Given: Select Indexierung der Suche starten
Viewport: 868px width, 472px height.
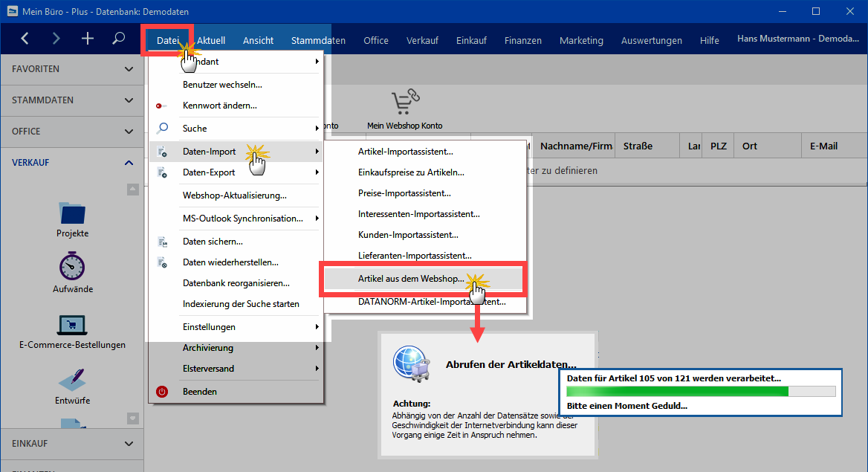Looking at the screenshot, I should pyautogui.click(x=236, y=303).
